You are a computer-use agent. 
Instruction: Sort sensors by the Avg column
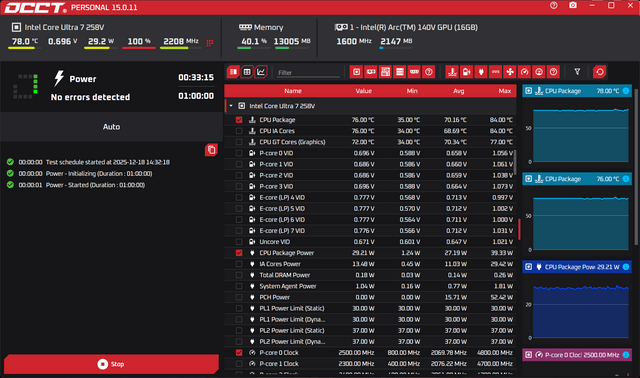(x=458, y=91)
